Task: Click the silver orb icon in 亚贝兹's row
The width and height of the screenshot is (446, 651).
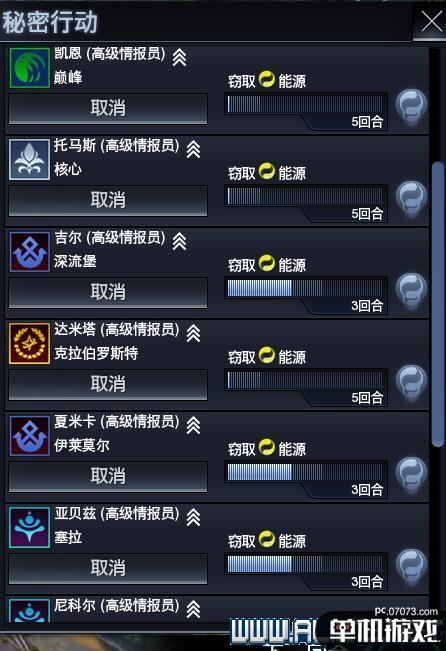Action: [x=411, y=567]
